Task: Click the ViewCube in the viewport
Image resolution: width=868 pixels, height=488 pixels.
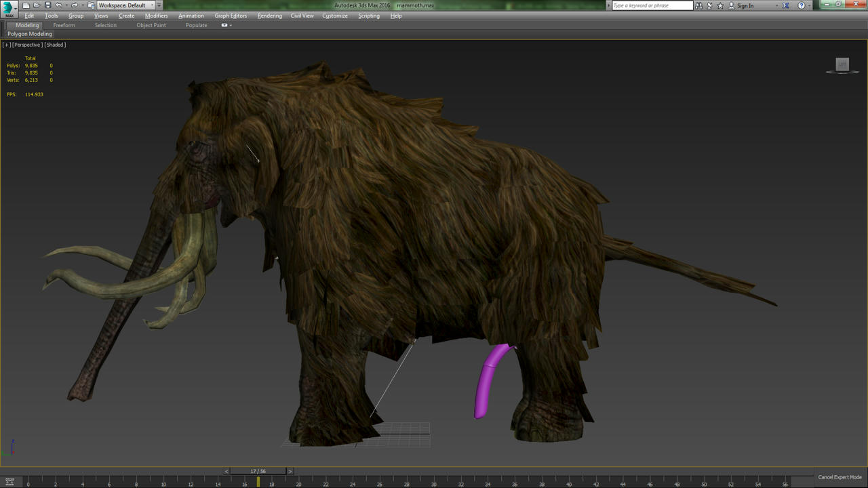Action: [x=842, y=65]
